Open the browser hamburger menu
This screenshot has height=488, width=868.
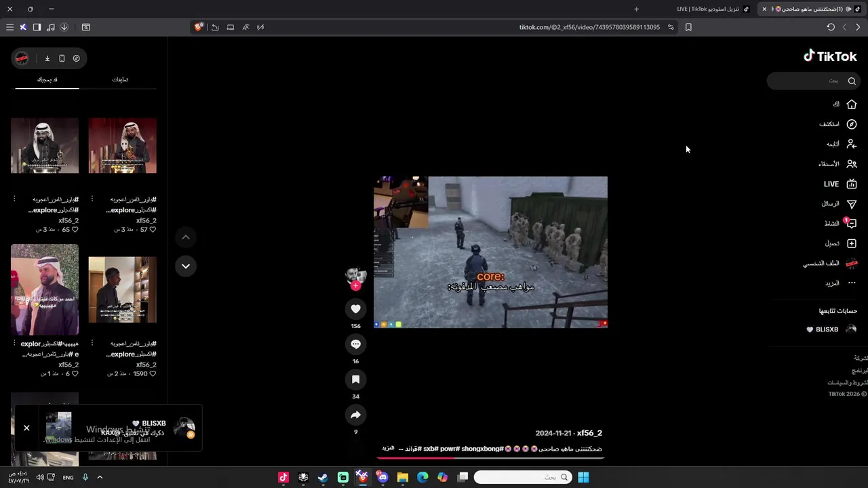tap(9, 27)
